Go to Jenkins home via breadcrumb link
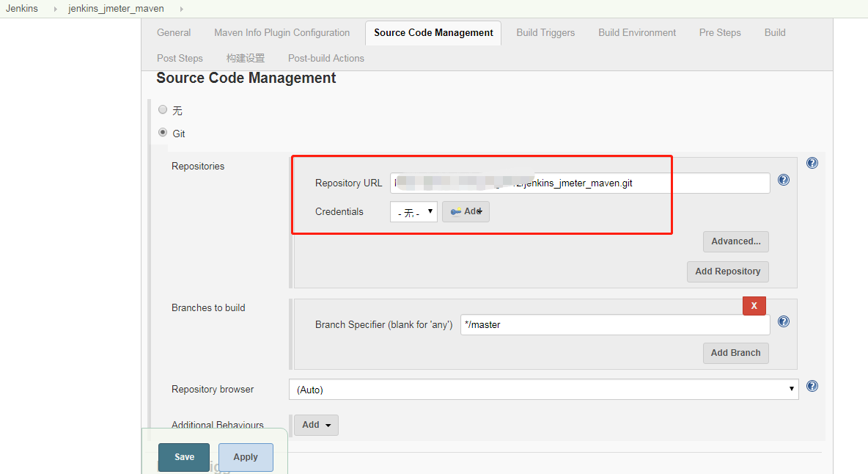Image resolution: width=868 pixels, height=474 pixels. tap(22, 9)
